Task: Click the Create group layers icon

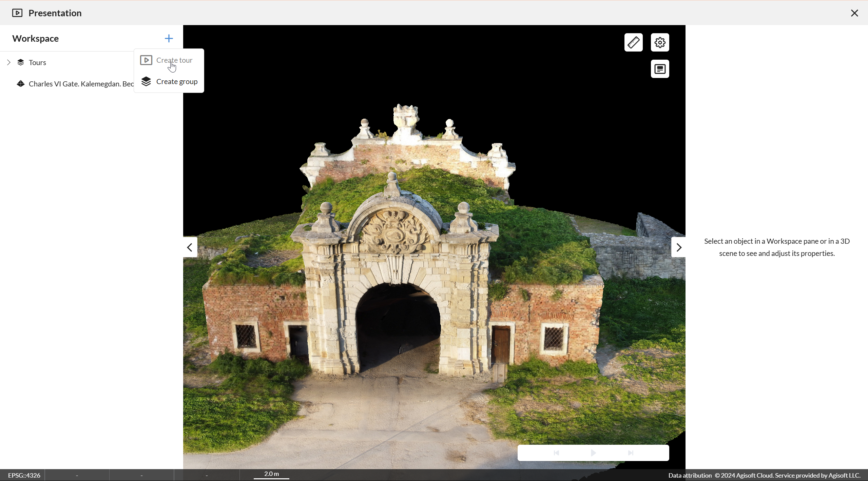Action: click(x=146, y=82)
